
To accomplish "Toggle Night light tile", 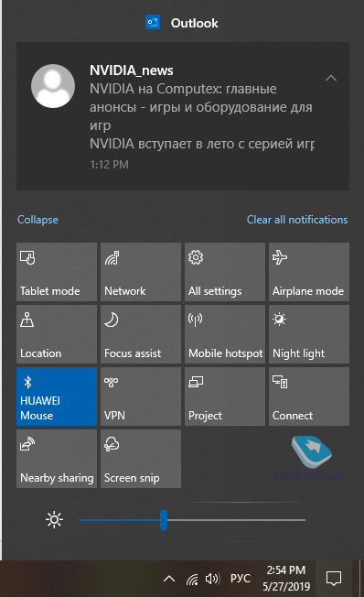I will click(x=309, y=334).
